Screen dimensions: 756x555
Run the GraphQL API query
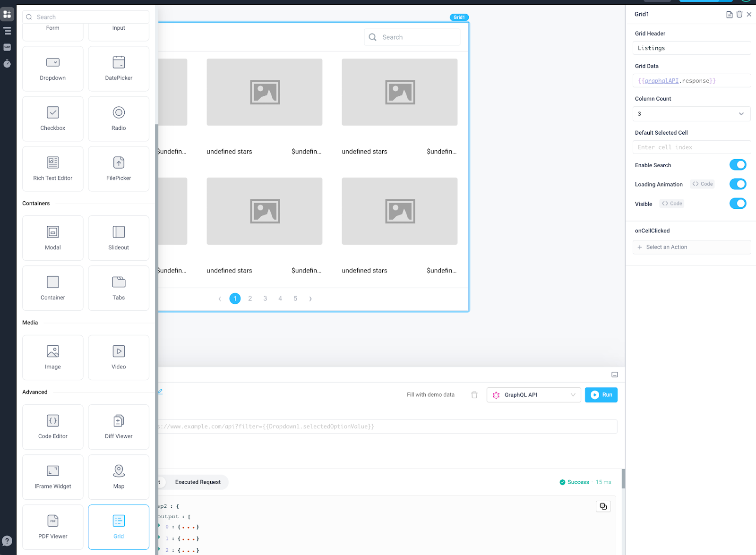[x=601, y=394]
